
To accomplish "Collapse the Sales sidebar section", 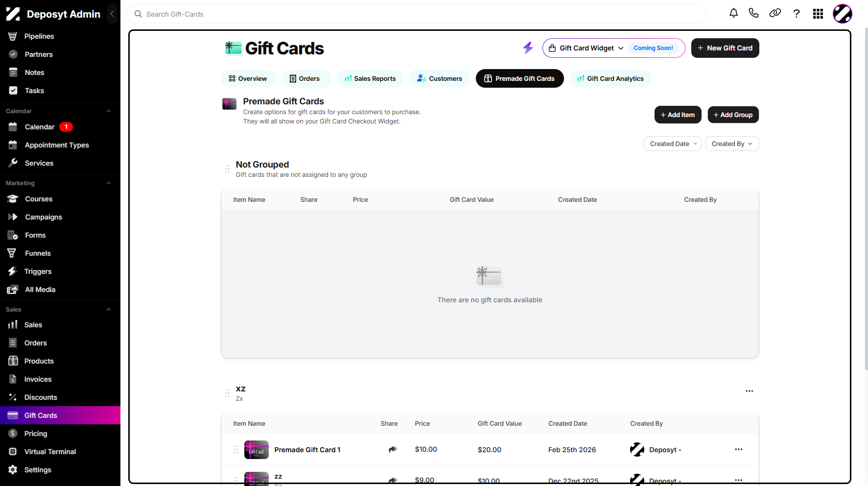I will pos(109,310).
